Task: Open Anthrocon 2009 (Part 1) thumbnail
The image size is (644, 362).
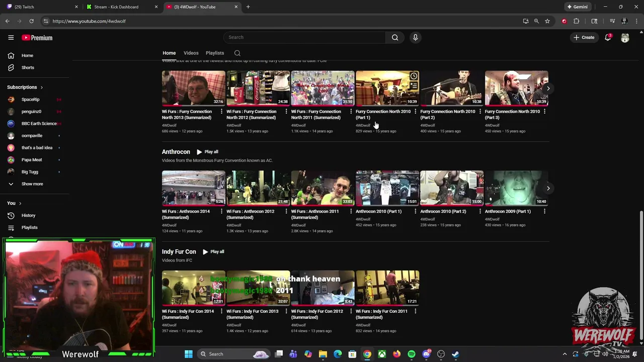Action: tap(516, 188)
